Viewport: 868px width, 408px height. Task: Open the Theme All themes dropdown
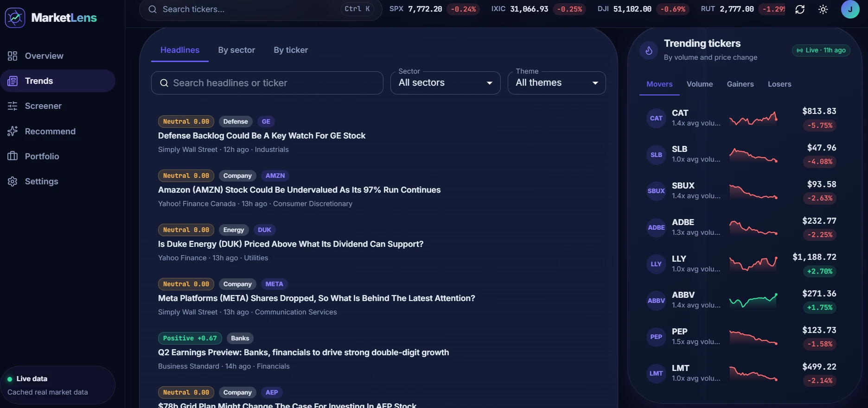(x=556, y=83)
